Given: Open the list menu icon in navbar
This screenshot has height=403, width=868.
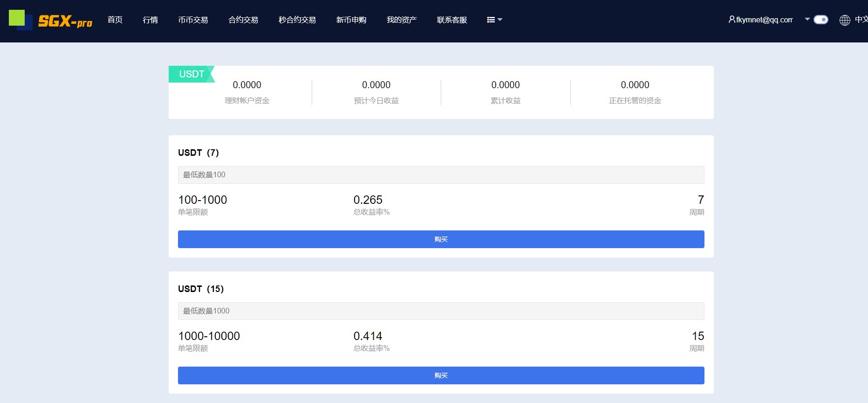Looking at the screenshot, I should (x=493, y=20).
